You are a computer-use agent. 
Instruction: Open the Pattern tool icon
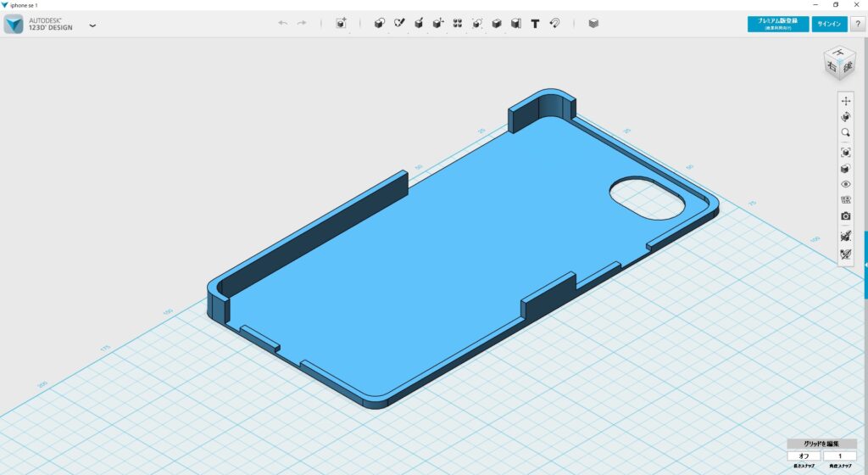[x=458, y=23]
